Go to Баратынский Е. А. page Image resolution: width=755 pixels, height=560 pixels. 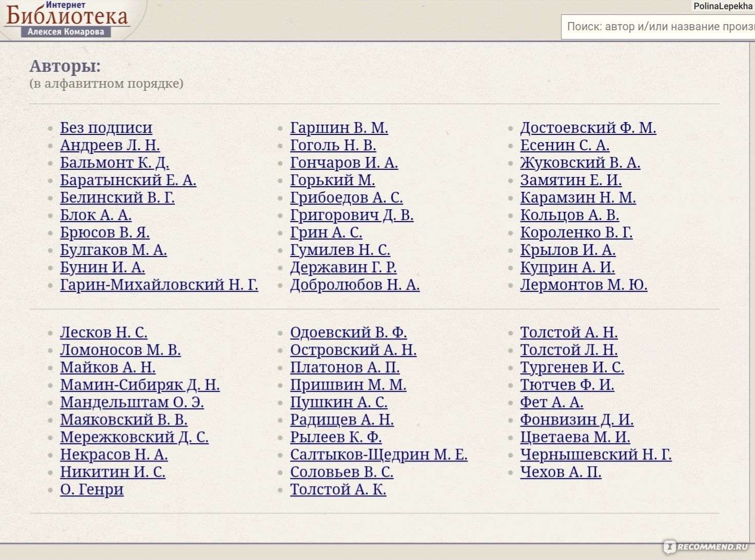pyautogui.click(x=128, y=180)
